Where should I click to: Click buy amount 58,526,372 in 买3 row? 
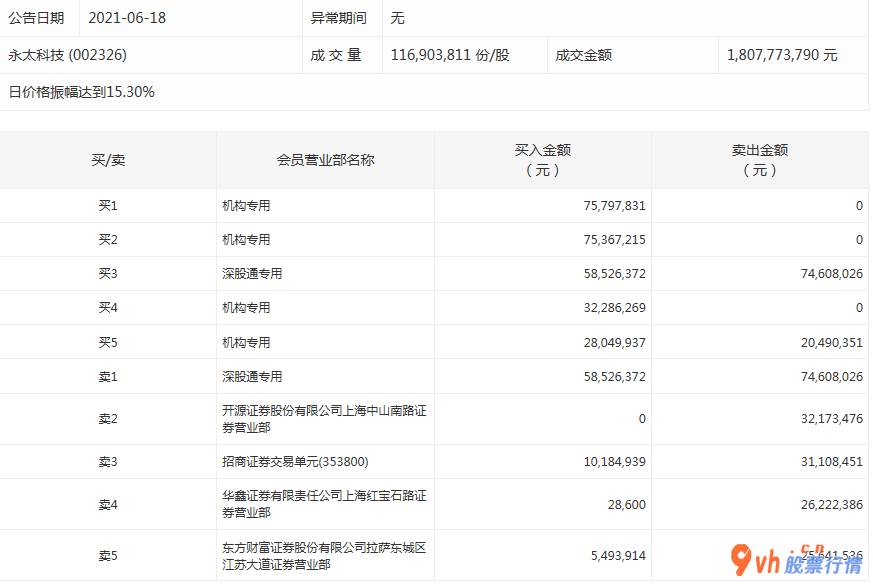click(615, 273)
